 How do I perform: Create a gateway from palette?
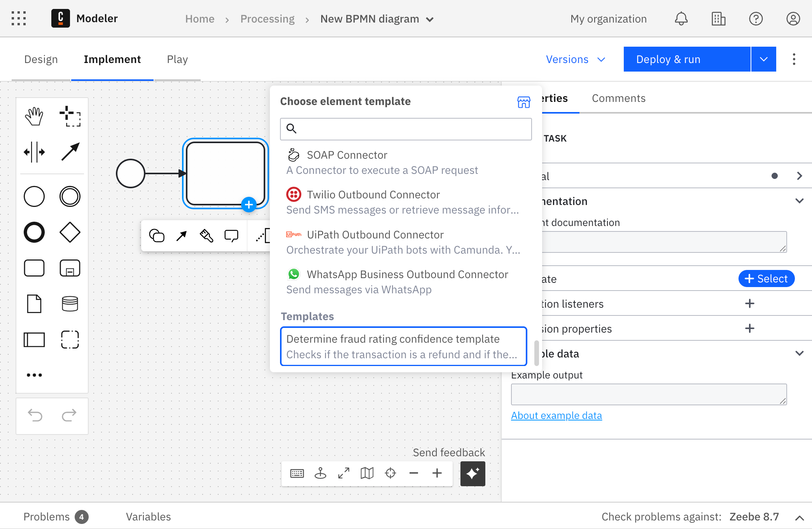[x=70, y=232]
